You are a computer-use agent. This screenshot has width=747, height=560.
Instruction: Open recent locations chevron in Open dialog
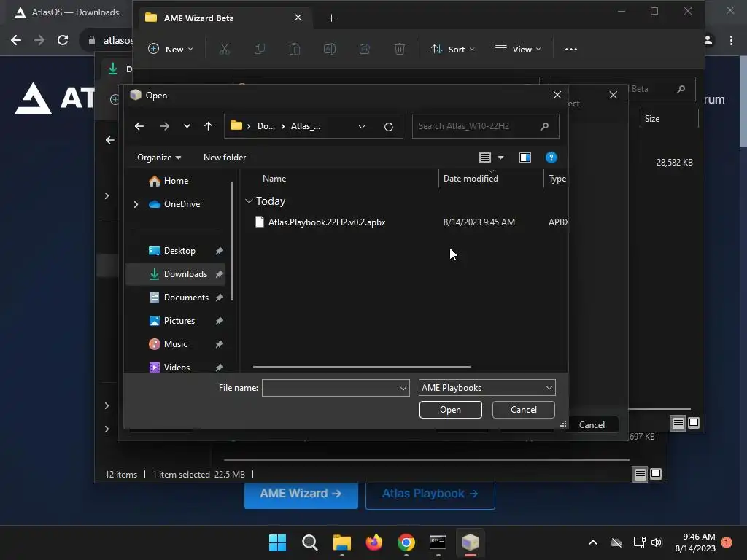point(187,126)
